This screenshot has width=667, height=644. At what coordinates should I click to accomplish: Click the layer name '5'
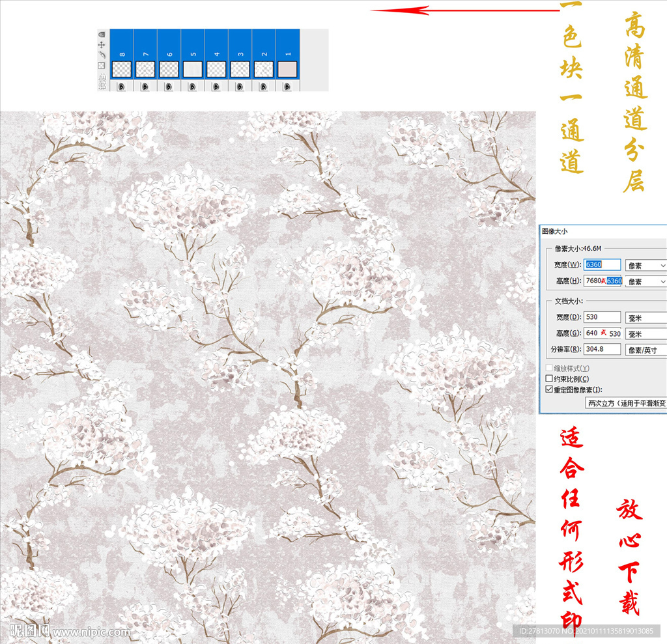pos(193,55)
